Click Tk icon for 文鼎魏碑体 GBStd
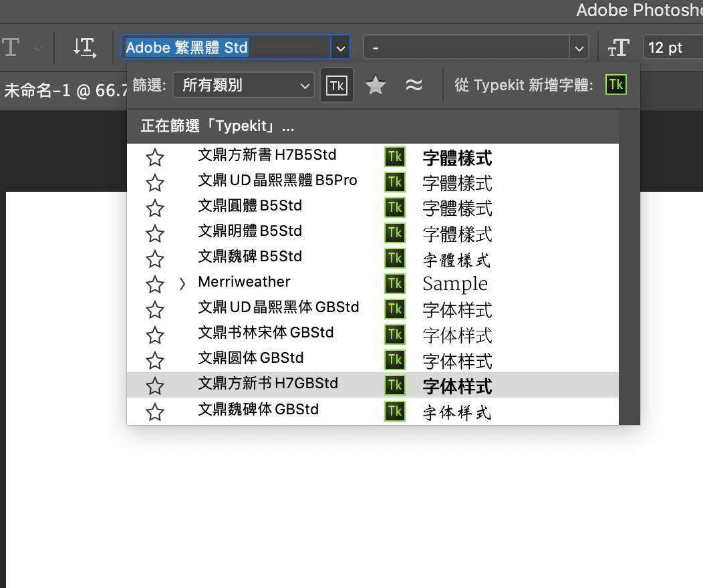The image size is (703, 588). [395, 412]
